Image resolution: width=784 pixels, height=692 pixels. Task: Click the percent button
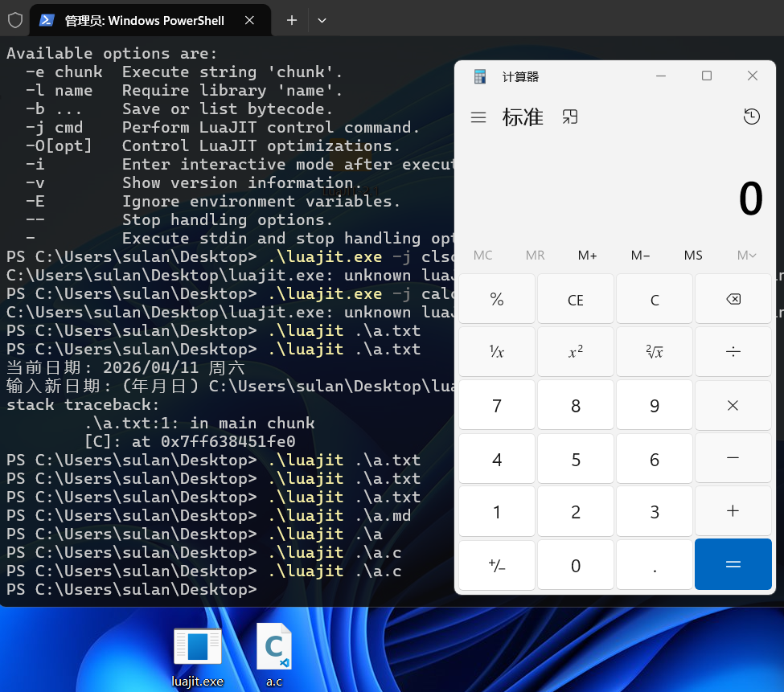pos(496,300)
